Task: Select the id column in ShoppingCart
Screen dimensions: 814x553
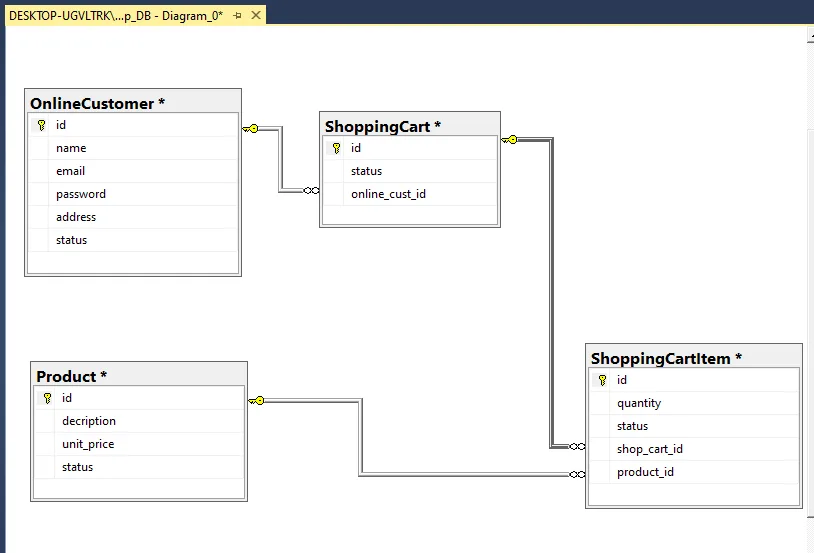Action: (x=410, y=148)
